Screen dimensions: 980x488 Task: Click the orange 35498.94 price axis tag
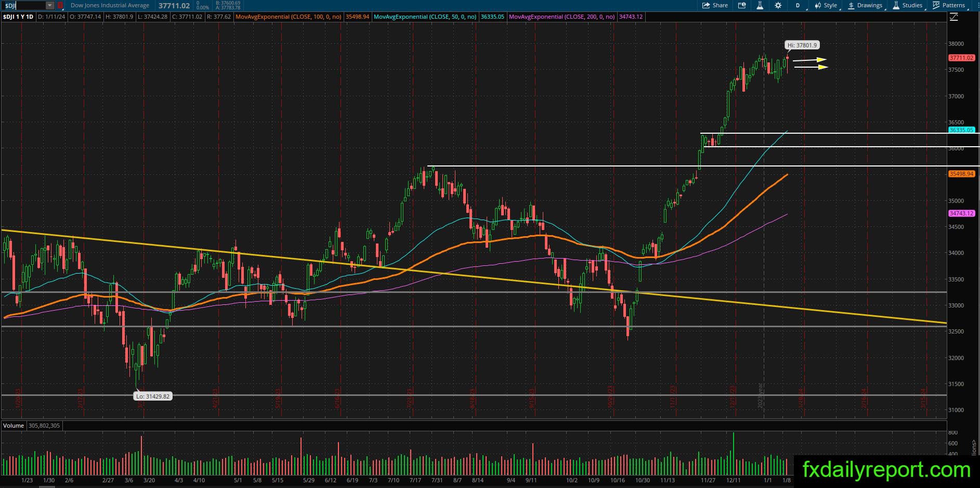(961, 174)
